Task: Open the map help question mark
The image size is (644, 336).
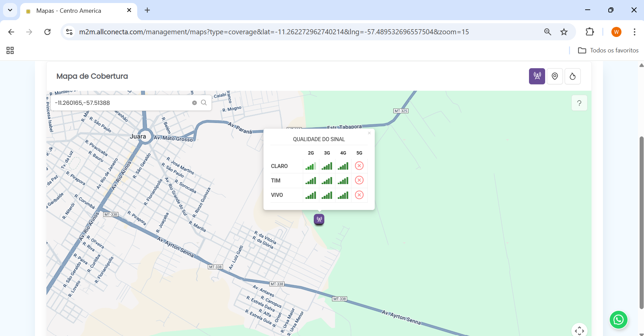Action: 579,103
